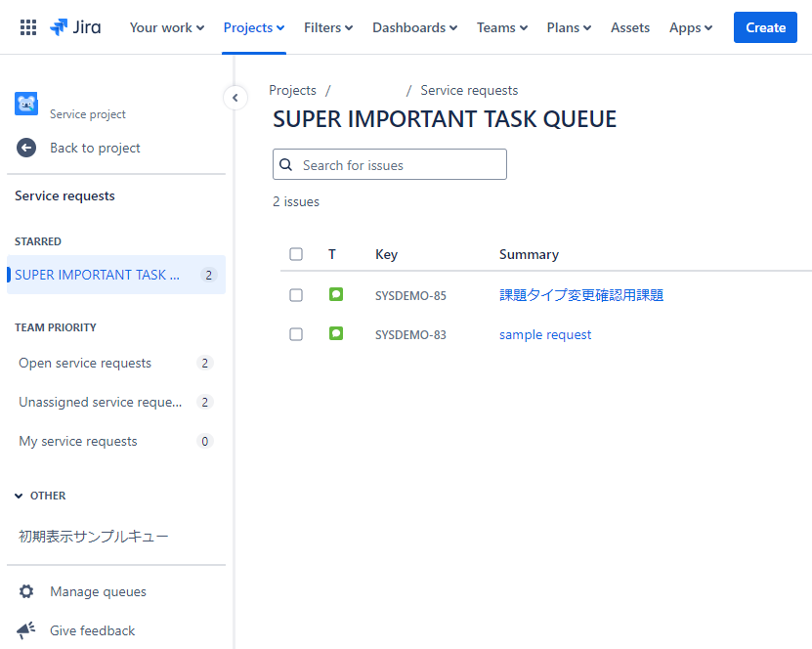Click the blue Create button

[x=765, y=27]
